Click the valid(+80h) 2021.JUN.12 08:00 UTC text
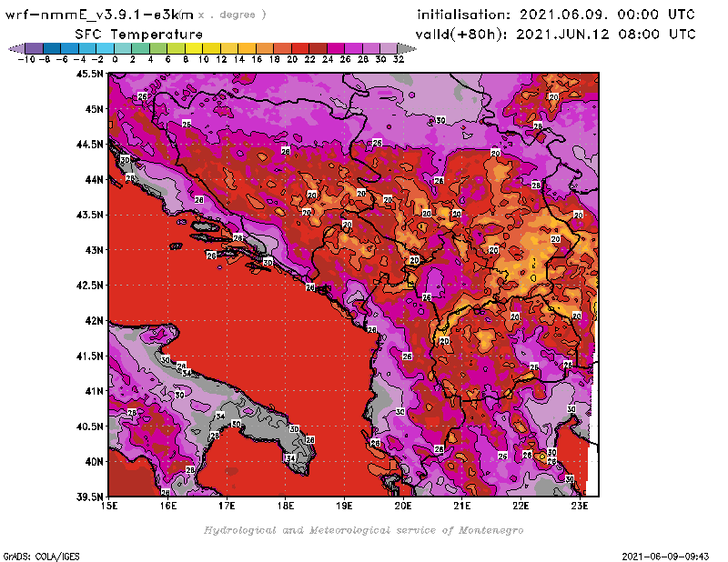 tap(556, 34)
